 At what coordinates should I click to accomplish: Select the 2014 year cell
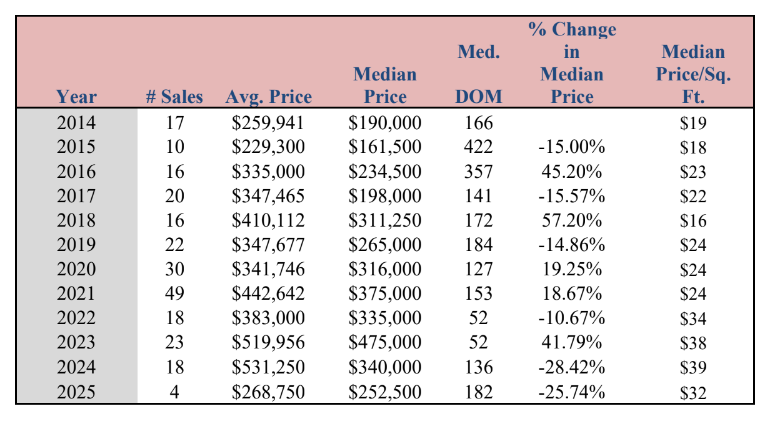[76, 123]
